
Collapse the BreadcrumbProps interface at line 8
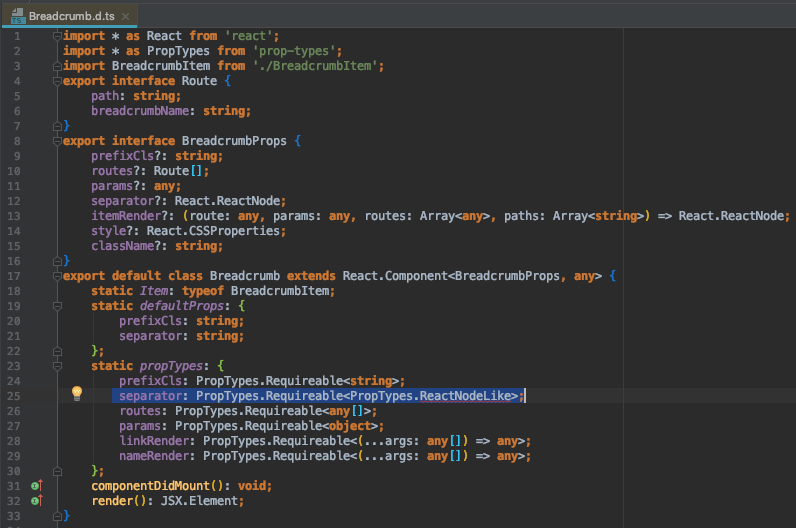tap(57, 141)
